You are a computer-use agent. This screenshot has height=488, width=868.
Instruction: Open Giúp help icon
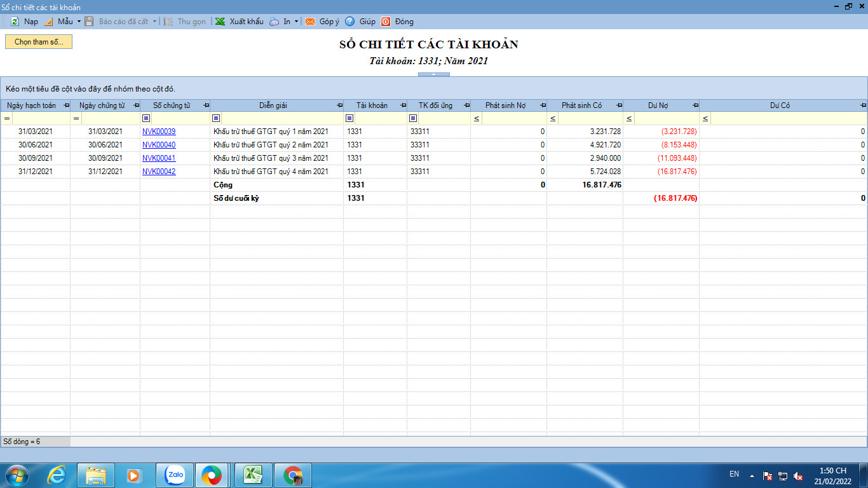click(x=350, y=22)
